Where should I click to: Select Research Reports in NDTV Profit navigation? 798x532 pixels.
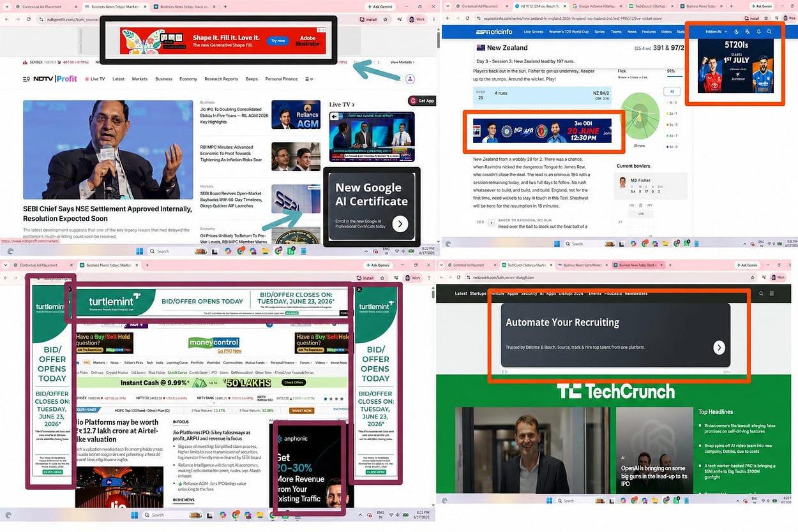[221, 79]
